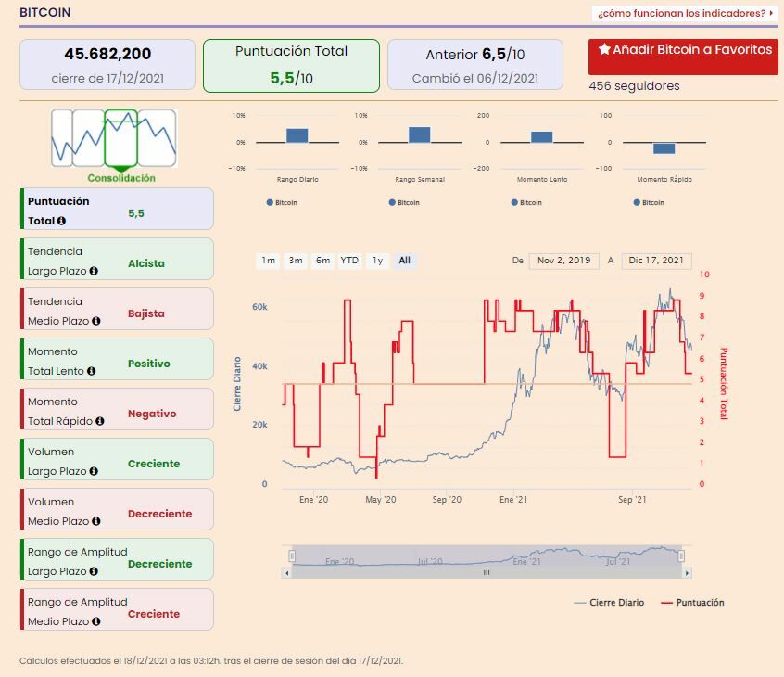Click the BITCOIN heading
Screen dimensions: 784x677
(45, 12)
